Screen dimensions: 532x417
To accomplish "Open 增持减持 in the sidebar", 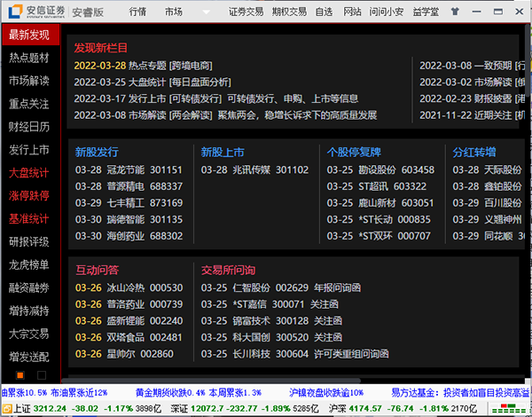I will click(29, 311).
